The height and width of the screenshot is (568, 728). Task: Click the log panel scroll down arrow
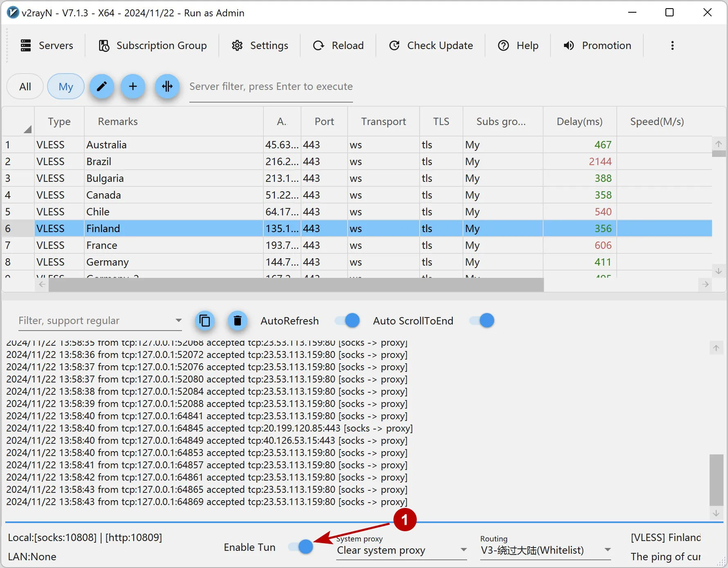tap(716, 513)
